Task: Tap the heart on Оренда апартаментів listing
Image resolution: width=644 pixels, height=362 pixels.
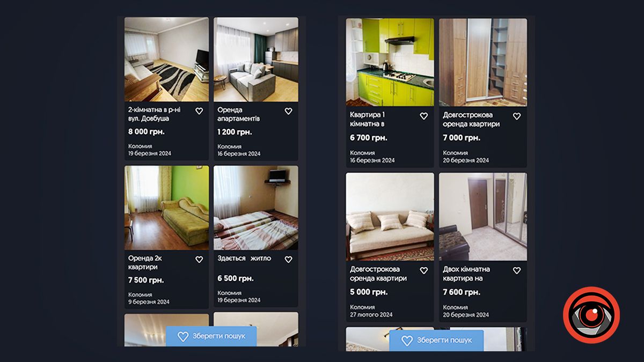Action: (288, 111)
